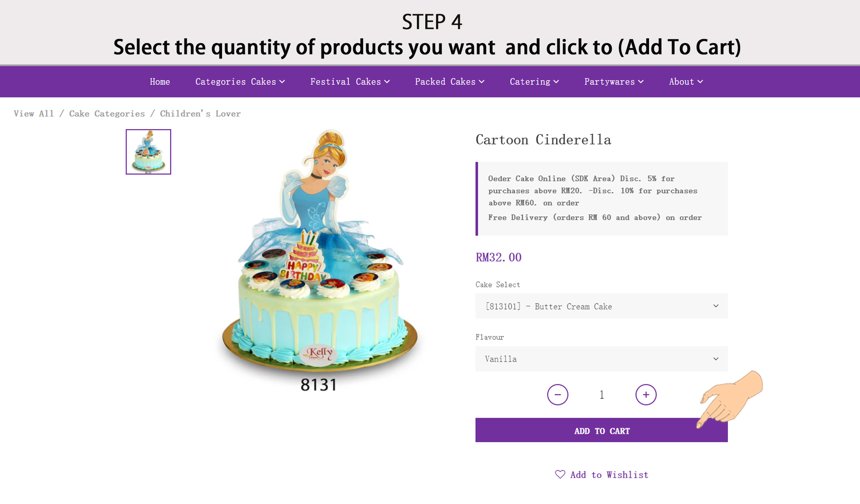Click Add to Wishlist link

(x=609, y=475)
